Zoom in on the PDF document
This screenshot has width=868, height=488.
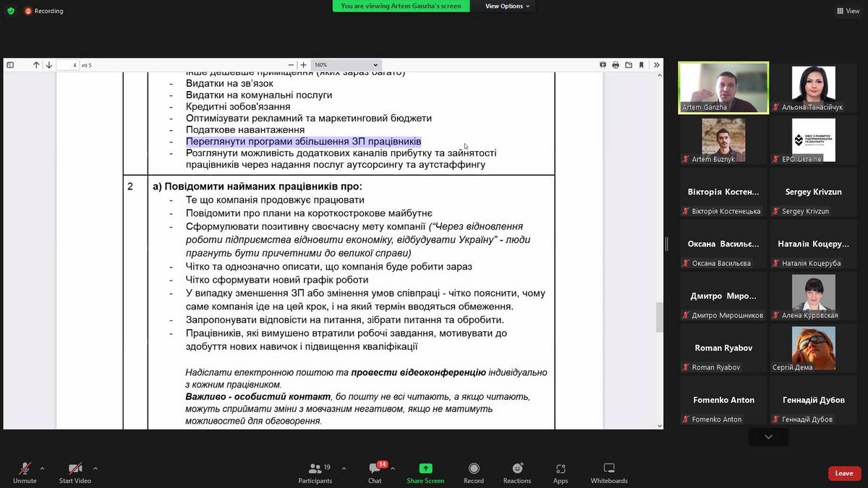tap(303, 65)
